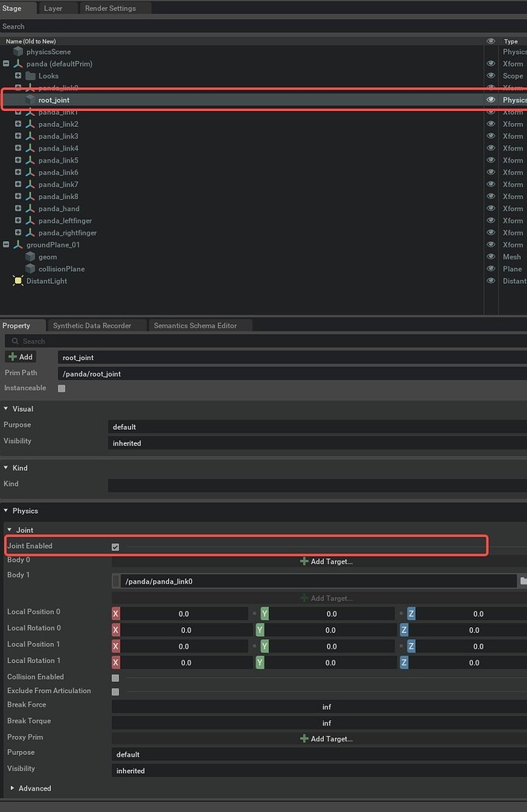
Task: Click the red X swatch for Local Position 0
Action: click(114, 613)
